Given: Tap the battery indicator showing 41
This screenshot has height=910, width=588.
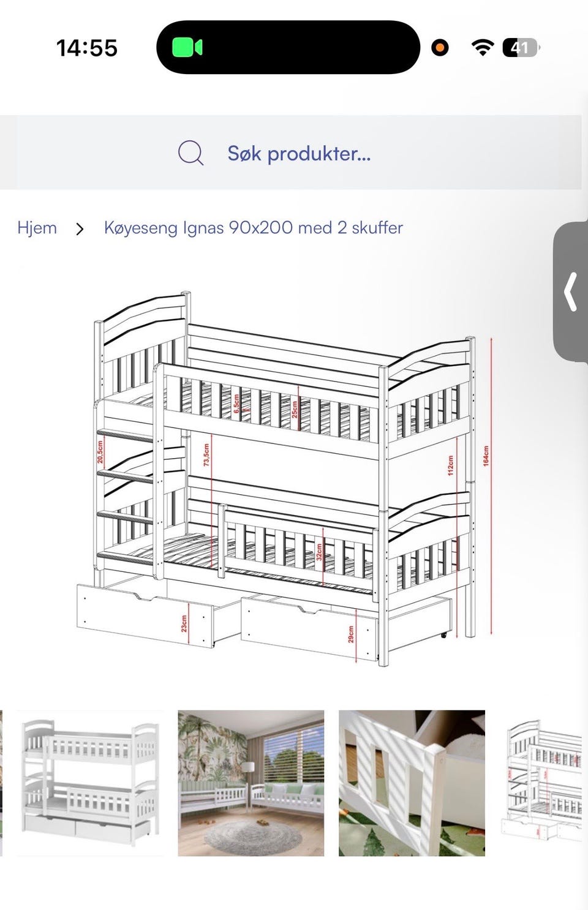Looking at the screenshot, I should pyautogui.click(x=521, y=47).
